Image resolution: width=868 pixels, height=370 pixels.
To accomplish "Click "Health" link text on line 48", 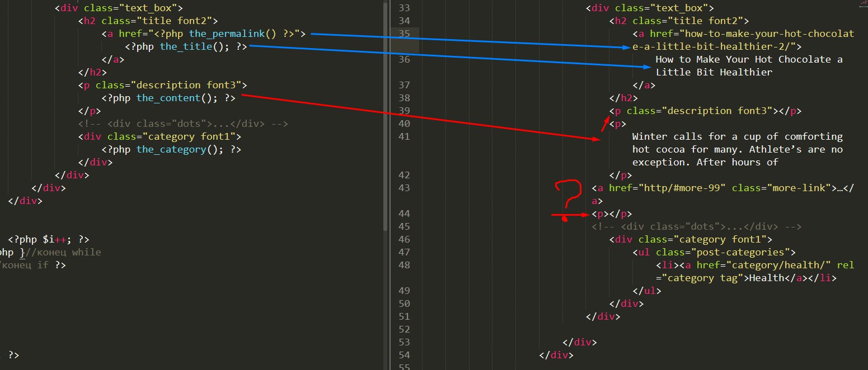I will [x=767, y=278].
